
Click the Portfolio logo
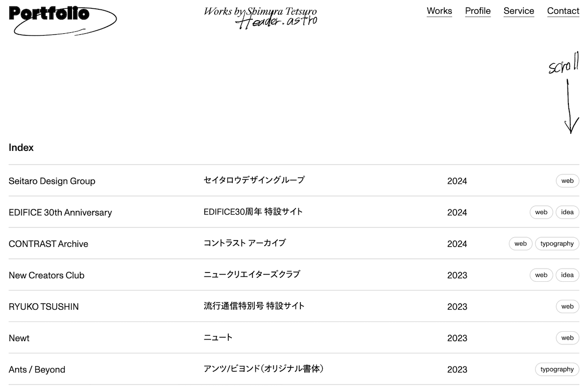tap(63, 20)
